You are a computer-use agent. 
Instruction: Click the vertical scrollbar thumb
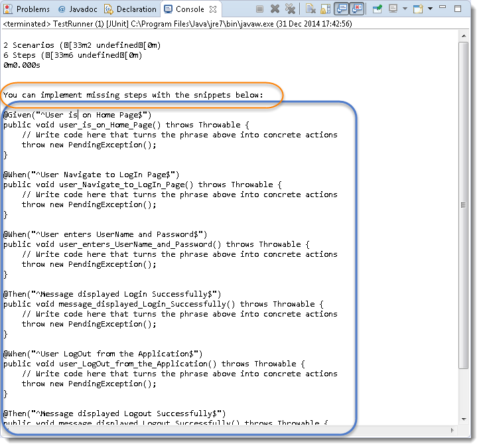click(x=463, y=205)
